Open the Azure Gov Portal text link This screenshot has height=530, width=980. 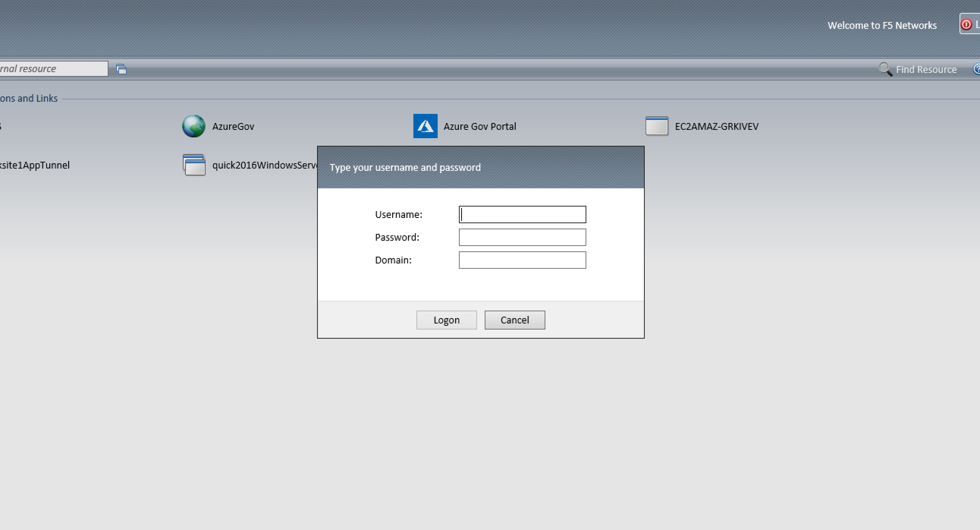pyautogui.click(x=479, y=126)
